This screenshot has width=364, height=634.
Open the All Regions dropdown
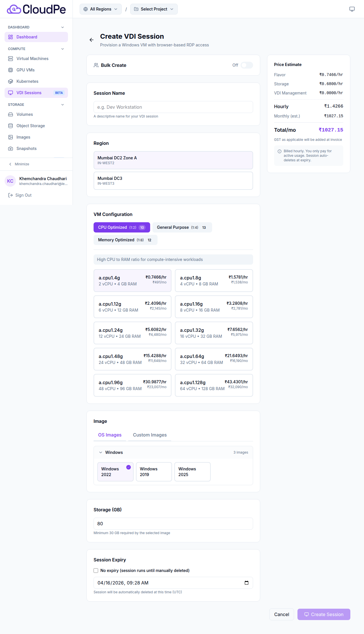101,9
